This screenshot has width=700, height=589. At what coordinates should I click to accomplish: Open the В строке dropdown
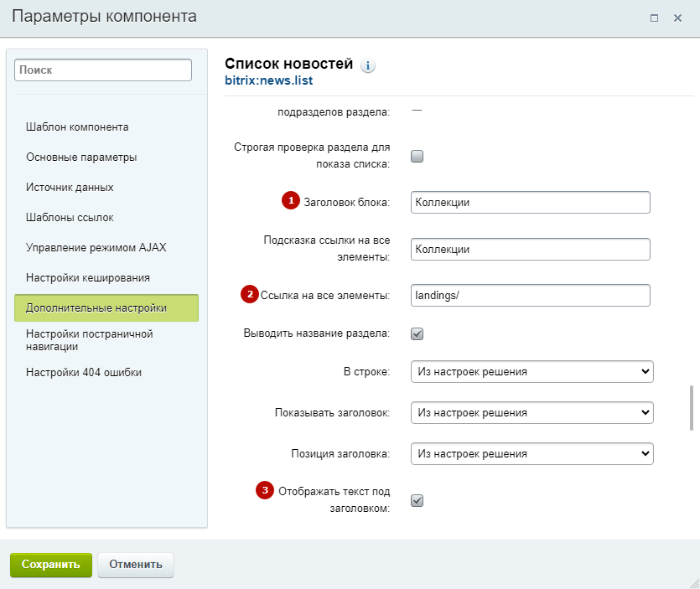pos(532,372)
